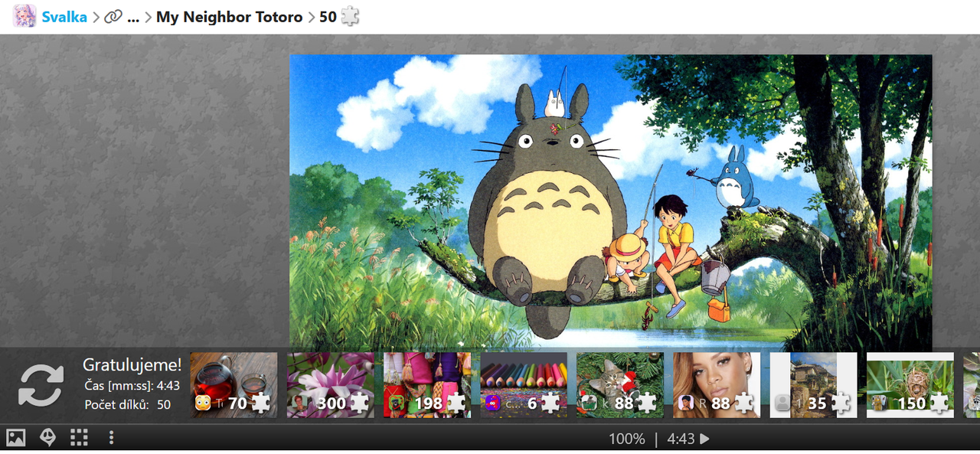
Task: Click the user avatar on the 198-piece thumbnail
Action: pos(396,403)
